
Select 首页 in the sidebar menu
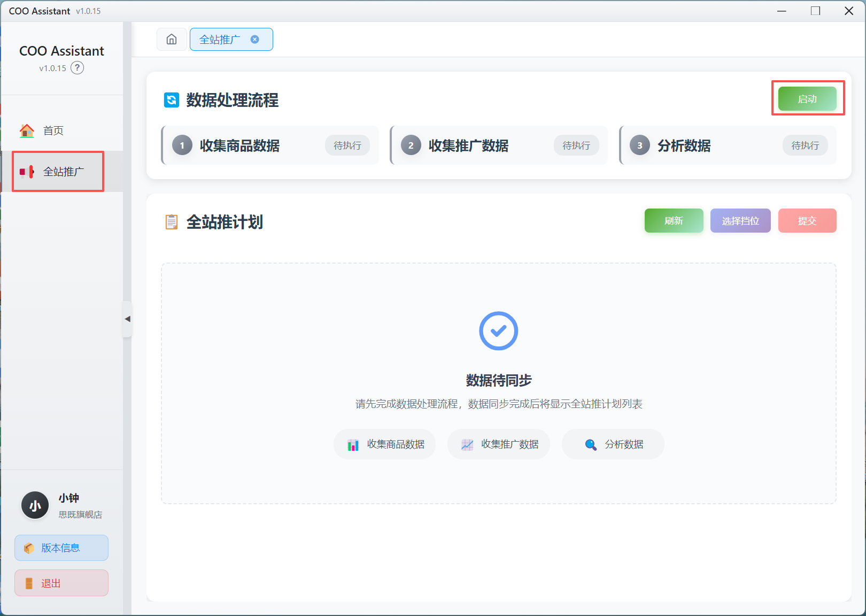point(53,130)
